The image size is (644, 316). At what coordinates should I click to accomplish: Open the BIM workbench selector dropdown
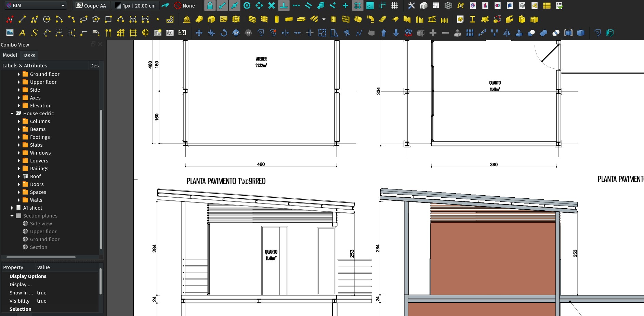pyautogui.click(x=34, y=5)
